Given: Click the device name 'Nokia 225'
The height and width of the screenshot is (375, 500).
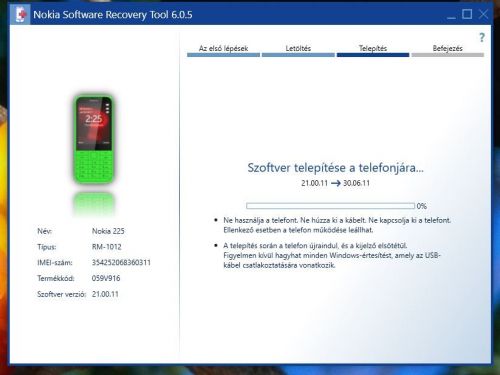Looking at the screenshot, I should [108, 231].
